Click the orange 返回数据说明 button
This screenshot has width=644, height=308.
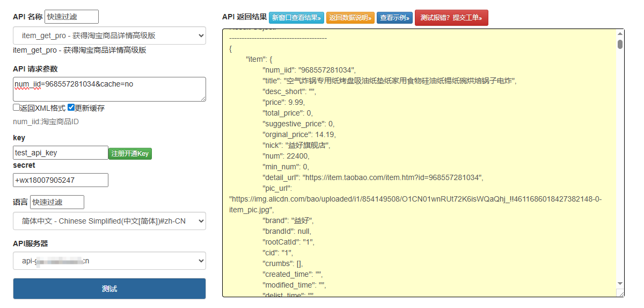[x=350, y=18]
